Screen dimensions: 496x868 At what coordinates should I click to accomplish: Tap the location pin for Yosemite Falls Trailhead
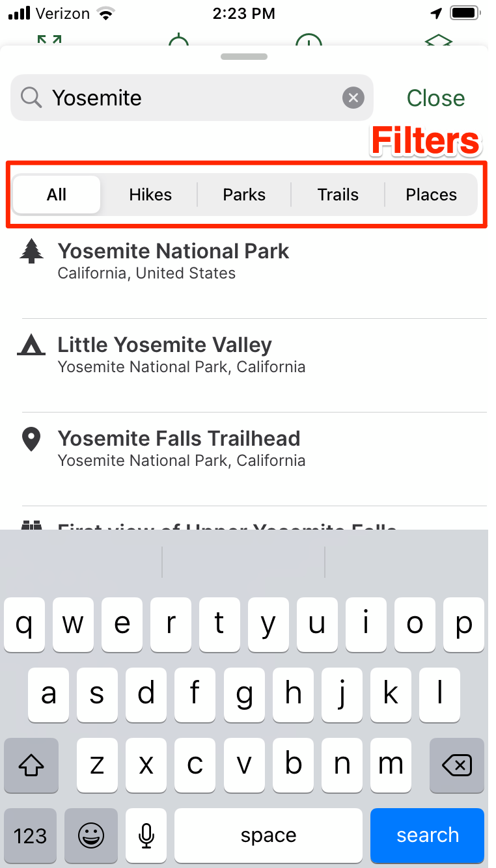coord(31,439)
